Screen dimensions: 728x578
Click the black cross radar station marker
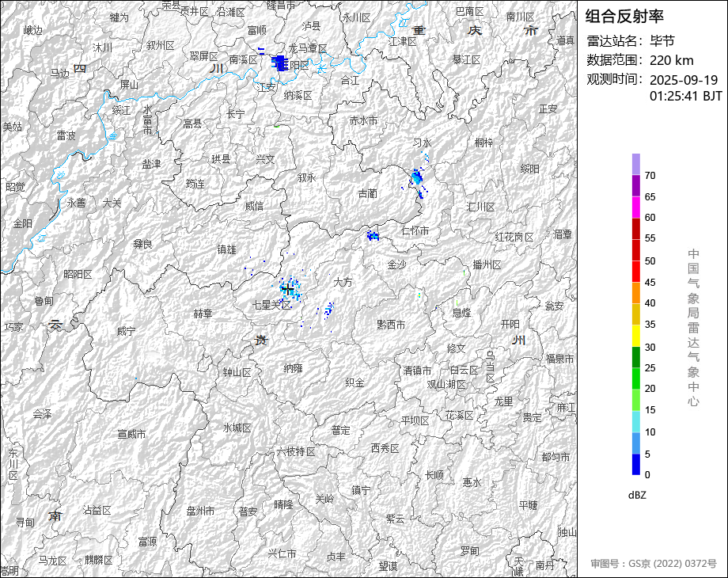[x=288, y=290]
